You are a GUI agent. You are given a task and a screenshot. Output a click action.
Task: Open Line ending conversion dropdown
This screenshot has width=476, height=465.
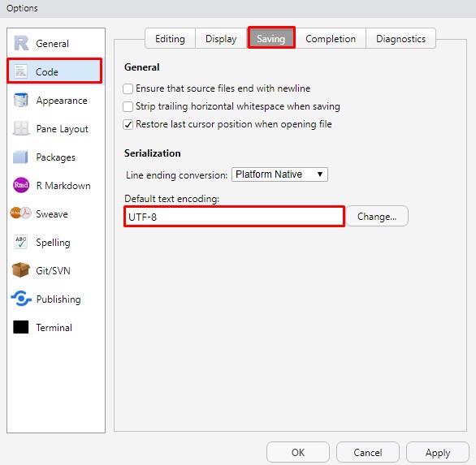click(279, 174)
